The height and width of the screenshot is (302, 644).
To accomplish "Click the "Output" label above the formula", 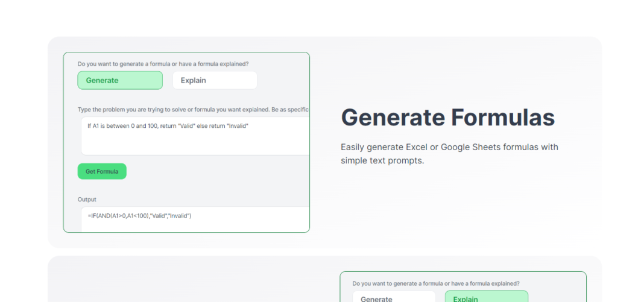I will 87,200.
